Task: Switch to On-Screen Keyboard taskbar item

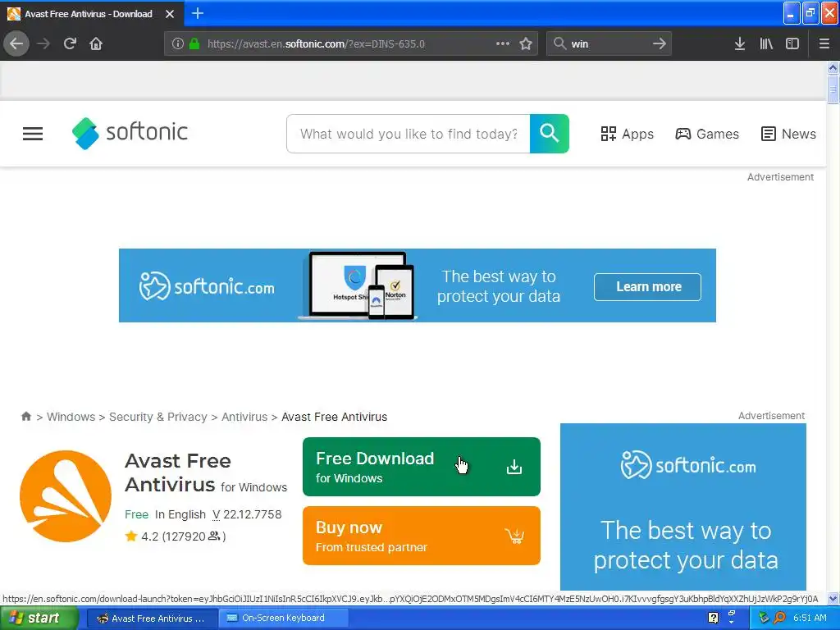Action: (x=283, y=619)
